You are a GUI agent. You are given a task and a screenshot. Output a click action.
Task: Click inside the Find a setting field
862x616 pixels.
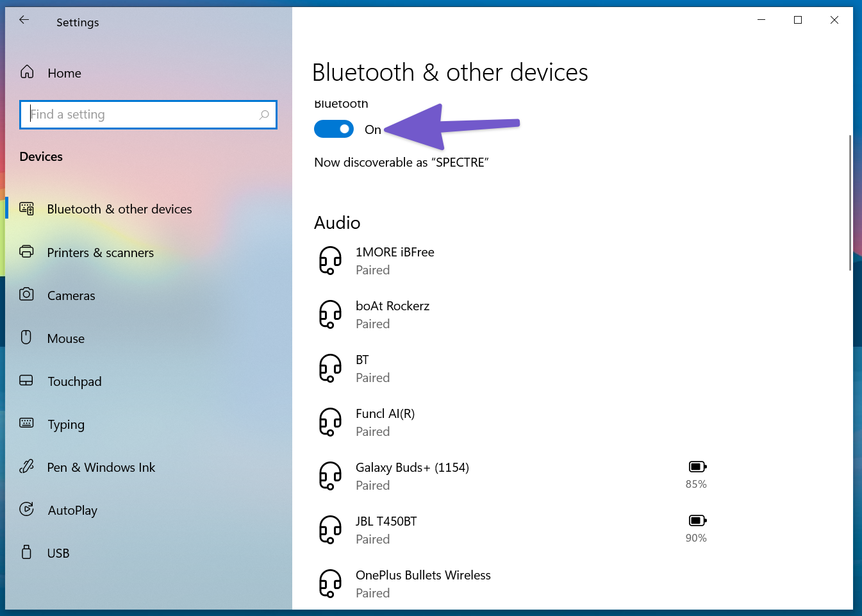click(148, 114)
